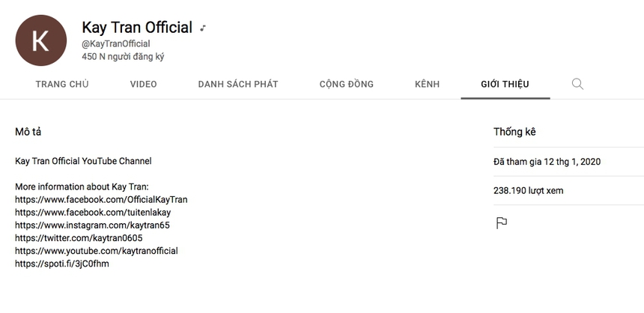
Task: Open the kaytran0605 Twitter link
Action: click(x=79, y=238)
